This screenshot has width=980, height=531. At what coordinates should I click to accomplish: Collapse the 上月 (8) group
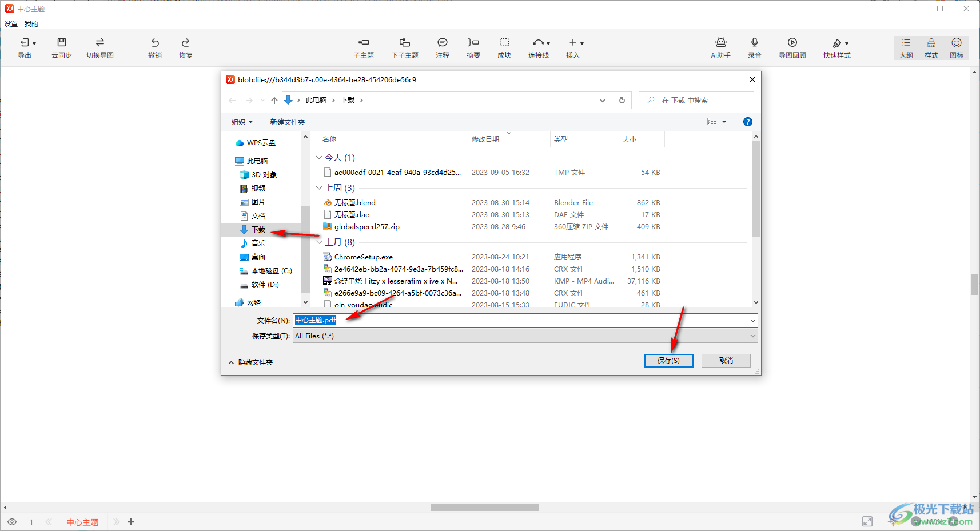tap(319, 242)
